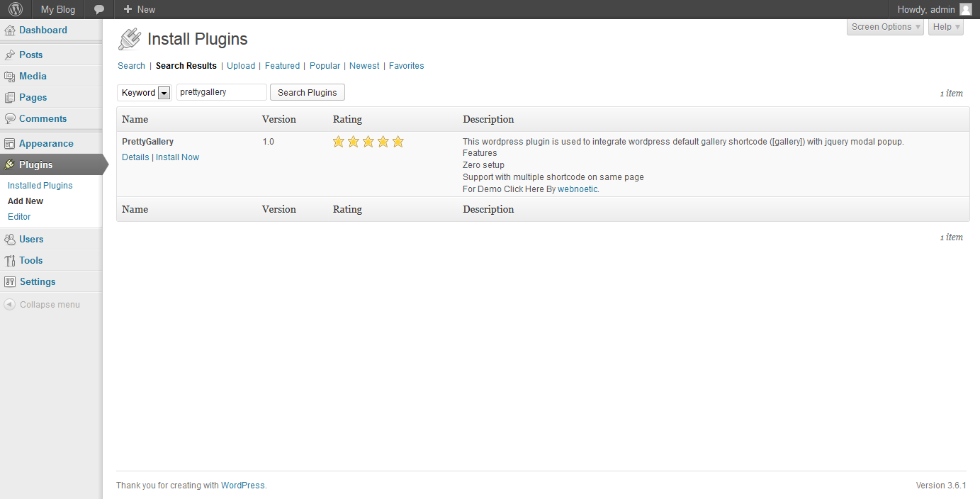Click Install Now for PrettyGallery

click(x=177, y=157)
